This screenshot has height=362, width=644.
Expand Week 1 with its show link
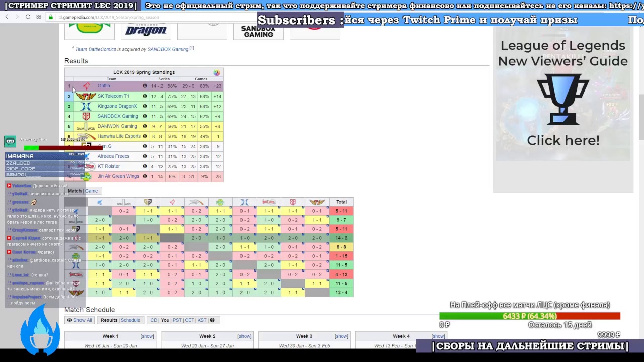pyautogui.click(x=147, y=336)
